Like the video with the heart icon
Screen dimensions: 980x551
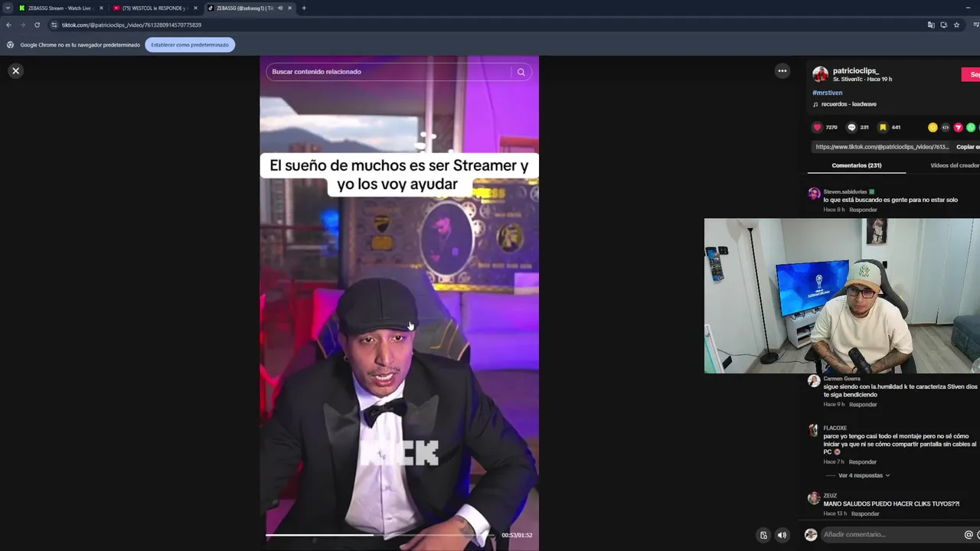click(817, 127)
